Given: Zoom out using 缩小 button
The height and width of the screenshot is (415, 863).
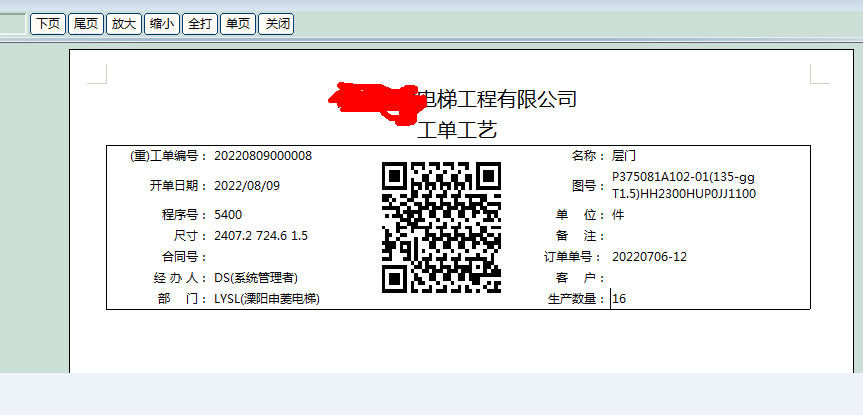Looking at the screenshot, I should (162, 24).
